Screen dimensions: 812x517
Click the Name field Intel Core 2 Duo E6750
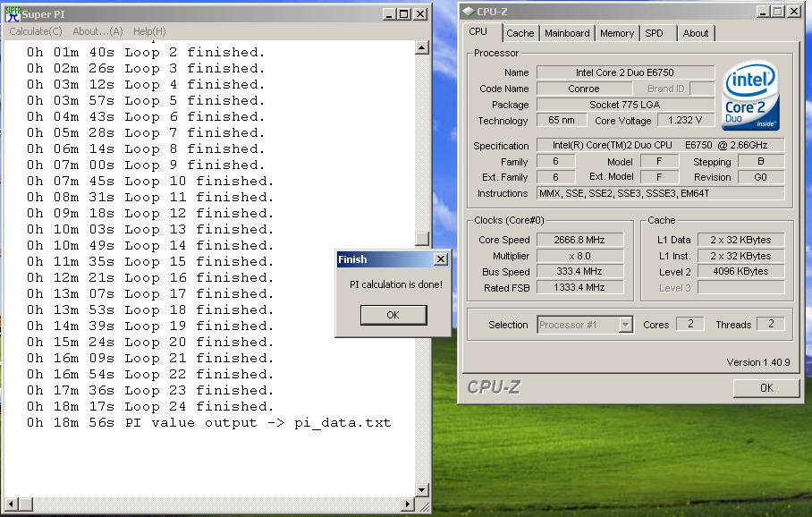tap(625, 72)
